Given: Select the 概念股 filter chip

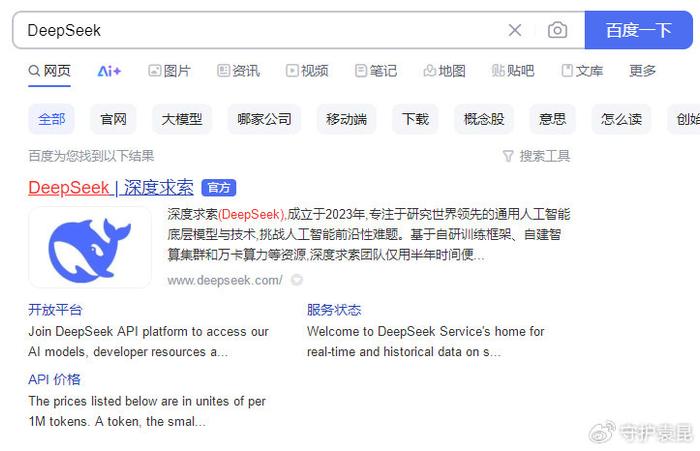Looking at the screenshot, I should tap(484, 119).
